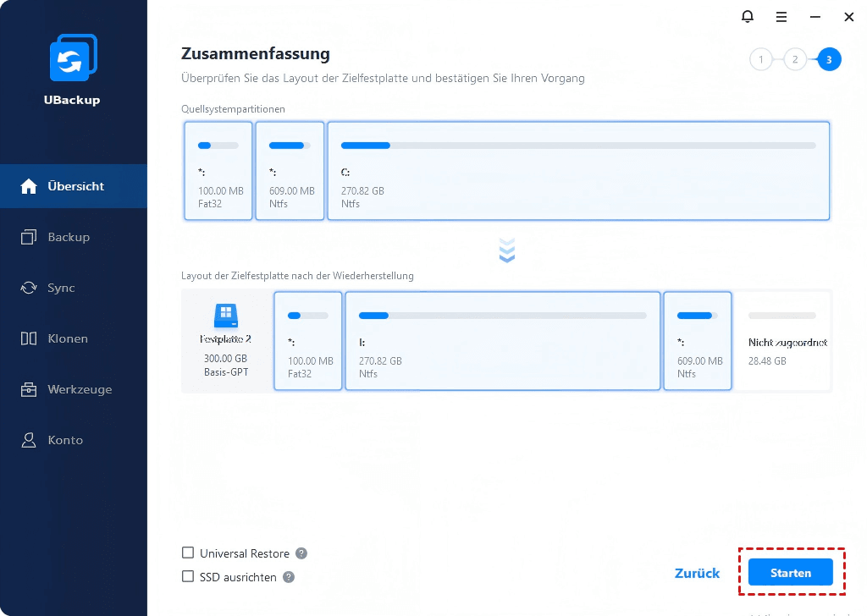Select the source C: 270.82 GB partition
867x616 pixels.
[578, 171]
